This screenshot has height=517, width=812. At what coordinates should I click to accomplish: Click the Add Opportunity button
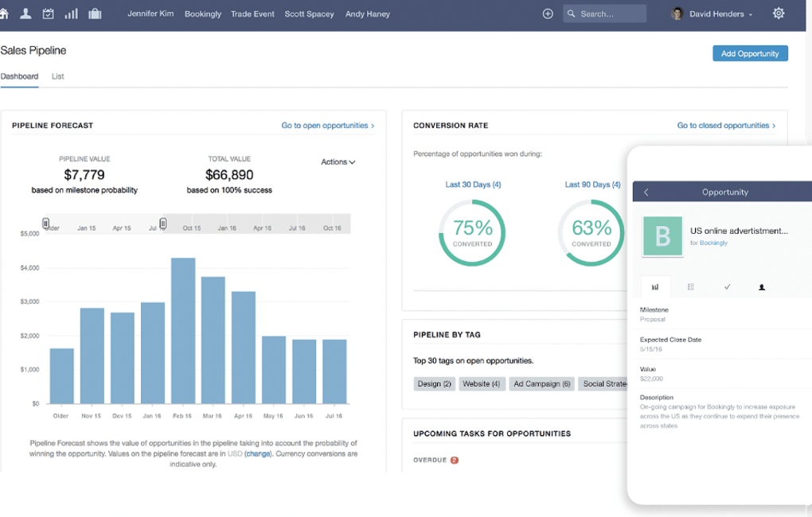pyautogui.click(x=750, y=53)
